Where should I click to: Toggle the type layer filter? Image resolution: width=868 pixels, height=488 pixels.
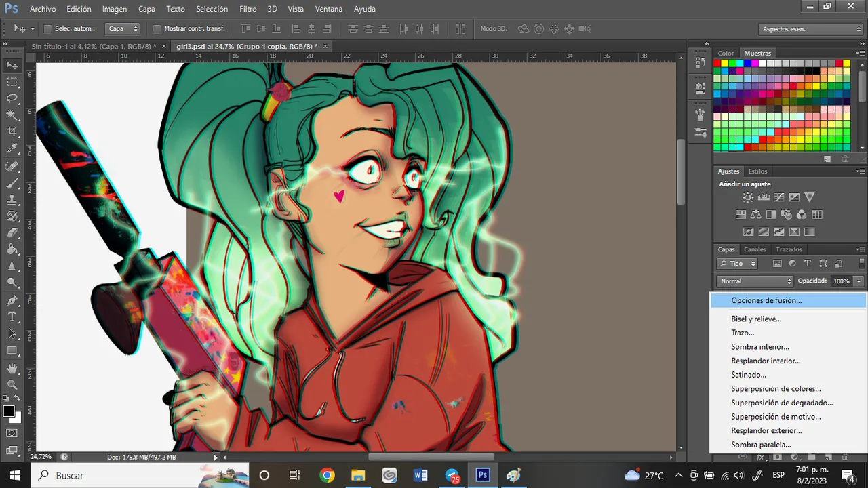(807, 264)
